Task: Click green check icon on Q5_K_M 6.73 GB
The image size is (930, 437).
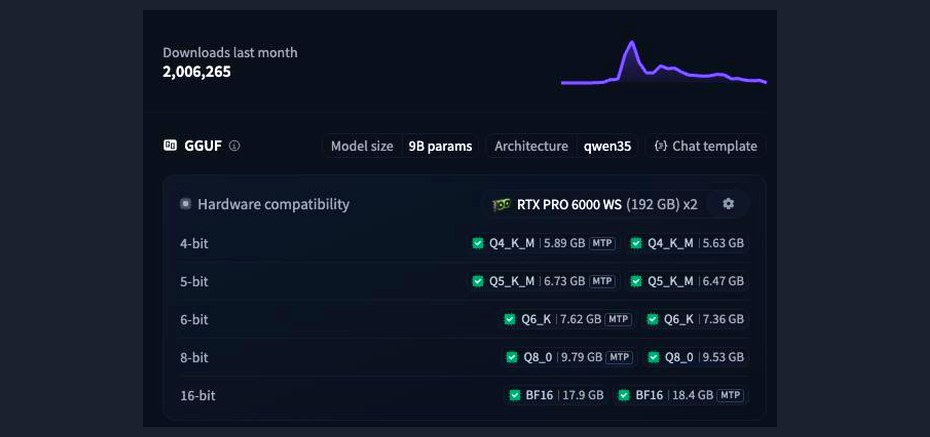Action: pyautogui.click(x=478, y=281)
